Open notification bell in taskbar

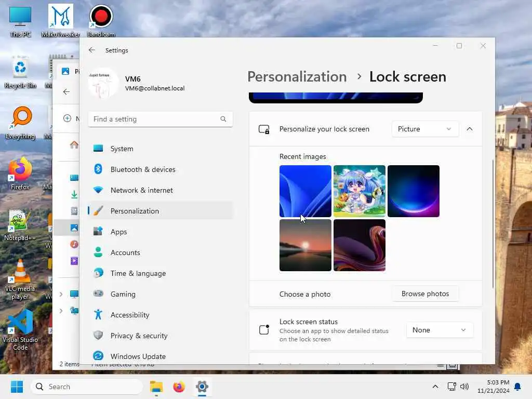pos(518,387)
